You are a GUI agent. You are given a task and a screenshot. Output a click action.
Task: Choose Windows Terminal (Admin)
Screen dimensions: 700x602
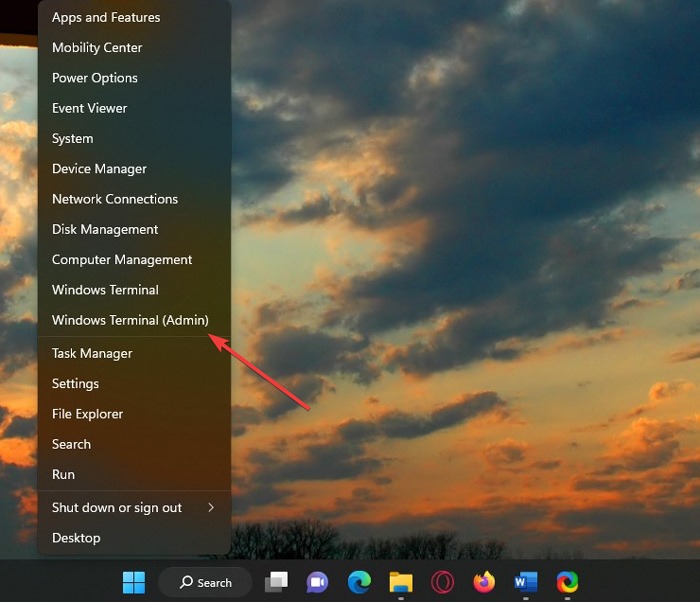pyautogui.click(x=134, y=321)
